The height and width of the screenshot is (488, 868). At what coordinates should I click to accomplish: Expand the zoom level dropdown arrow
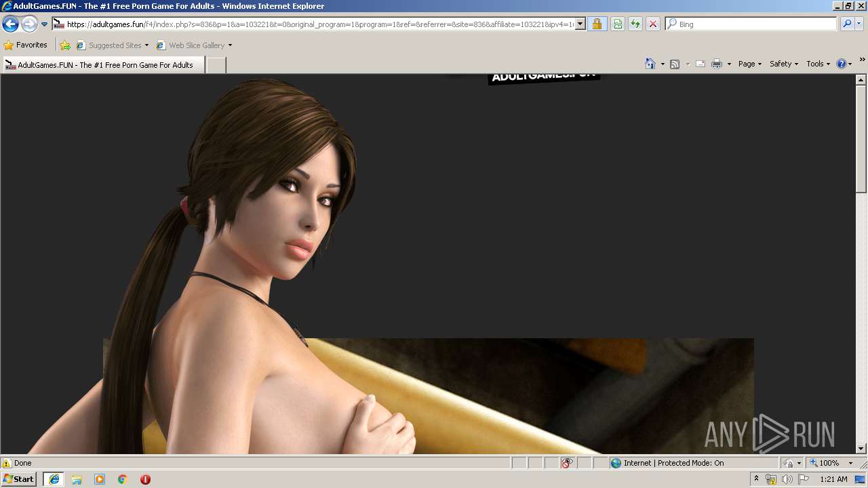[850, 463]
